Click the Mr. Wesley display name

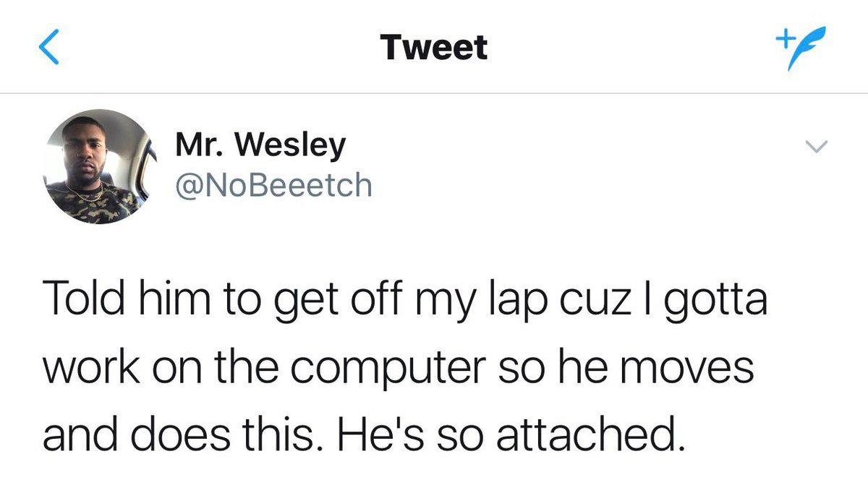[x=260, y=147]
